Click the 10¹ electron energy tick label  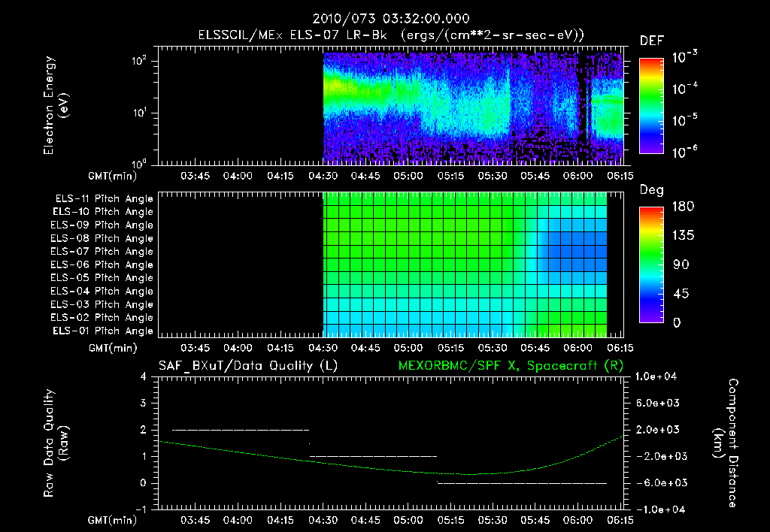click(139, 113)
